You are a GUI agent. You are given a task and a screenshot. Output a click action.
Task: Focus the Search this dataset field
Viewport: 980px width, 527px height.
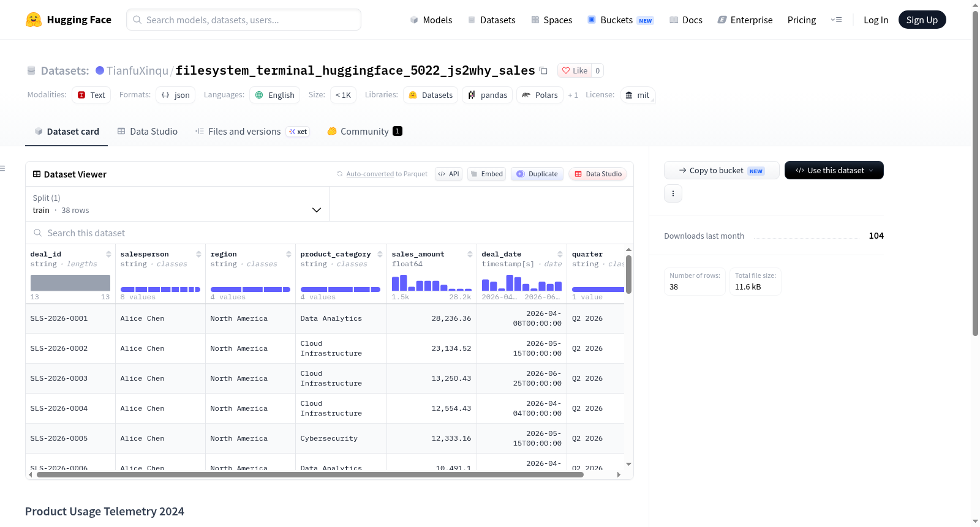coord(330,233)
